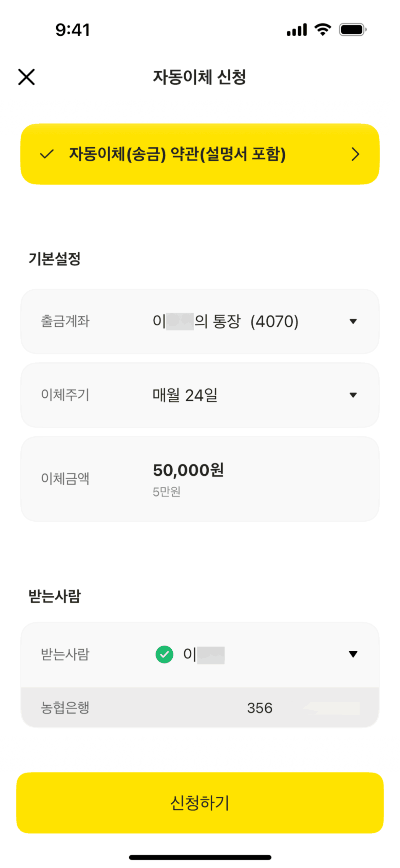Image resolution: width=400 pixels, height=868 pixels.
Task: Tap the home indicator bar
Action: pyautogui.click(x=200, y=857)
